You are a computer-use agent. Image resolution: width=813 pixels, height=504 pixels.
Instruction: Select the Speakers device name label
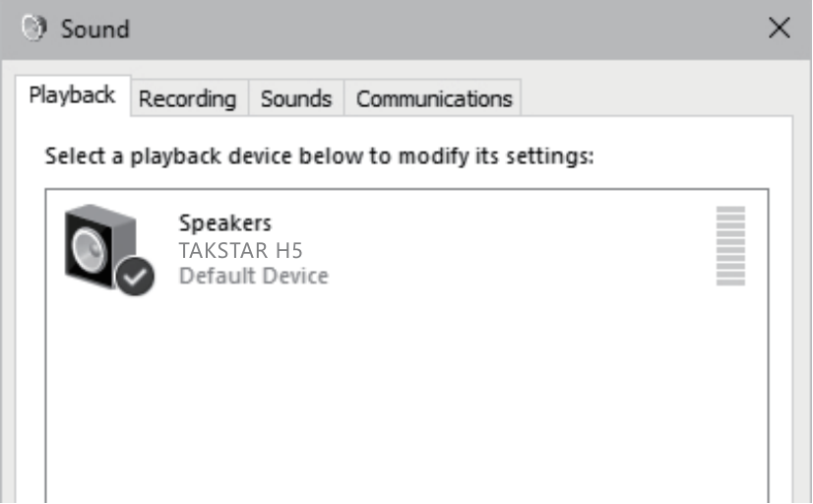[224, 222]
